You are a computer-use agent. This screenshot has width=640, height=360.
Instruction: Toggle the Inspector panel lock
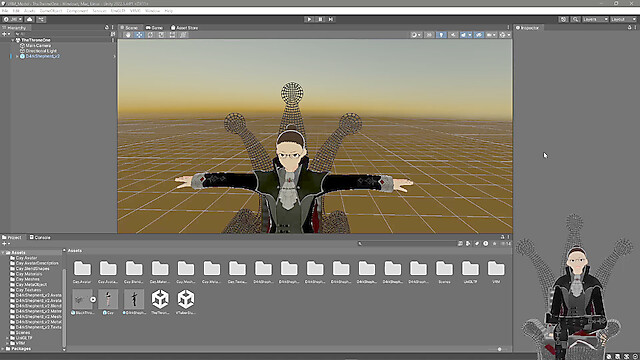tap(629, 28)
